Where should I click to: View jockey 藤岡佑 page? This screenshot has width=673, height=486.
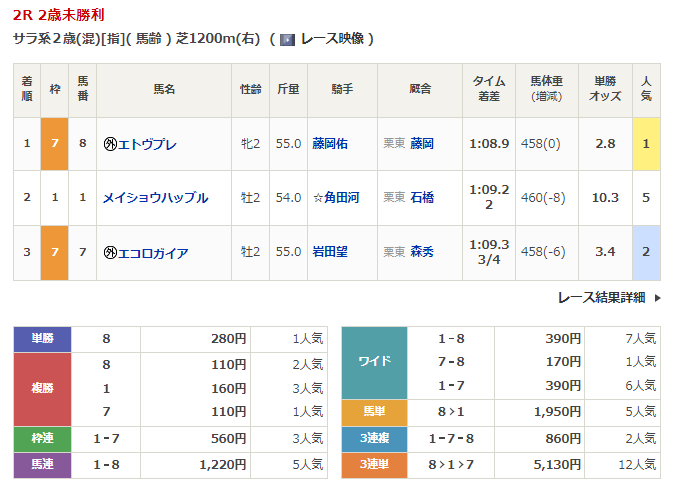click(329, 144)
